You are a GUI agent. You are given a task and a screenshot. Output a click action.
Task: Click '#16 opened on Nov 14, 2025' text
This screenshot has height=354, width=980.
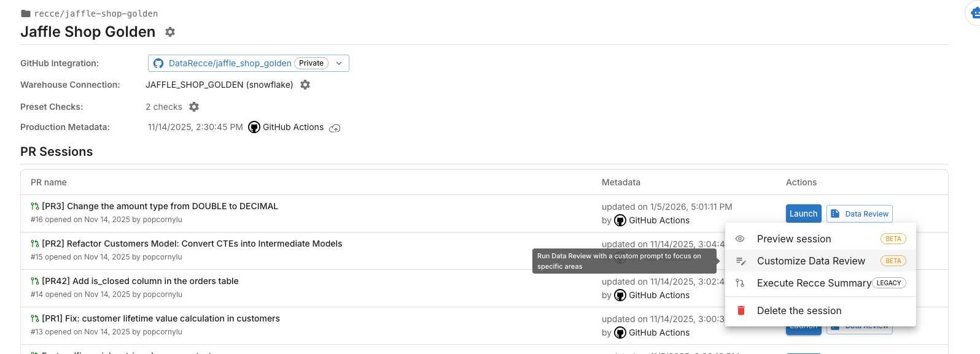106,220
